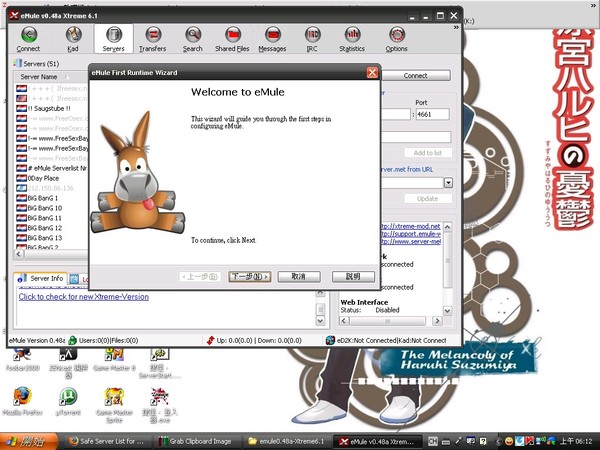Select the Servers toolbar icon
The image size is (600, 450).
tap(114, 39)
